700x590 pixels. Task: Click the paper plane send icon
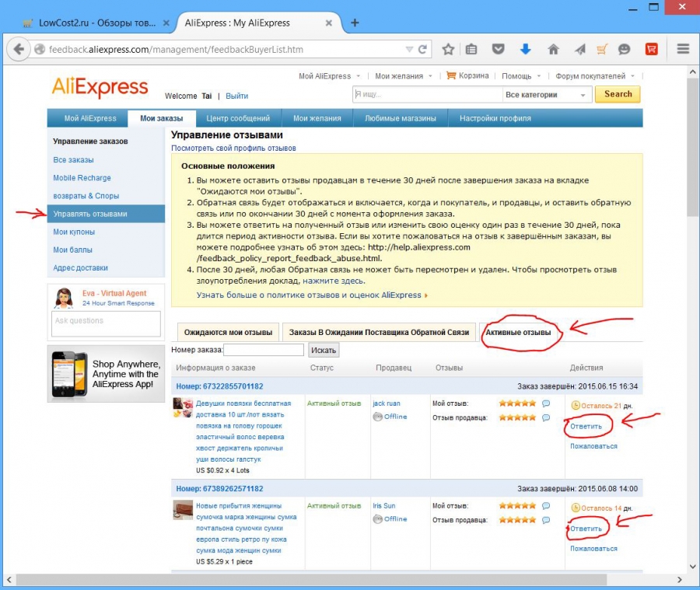[580, 49]
